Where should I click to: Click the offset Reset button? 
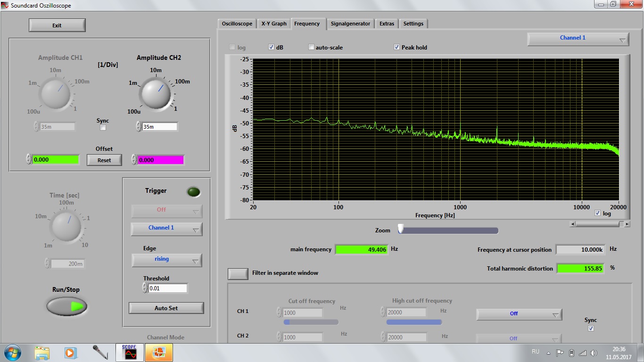[104, 160]
